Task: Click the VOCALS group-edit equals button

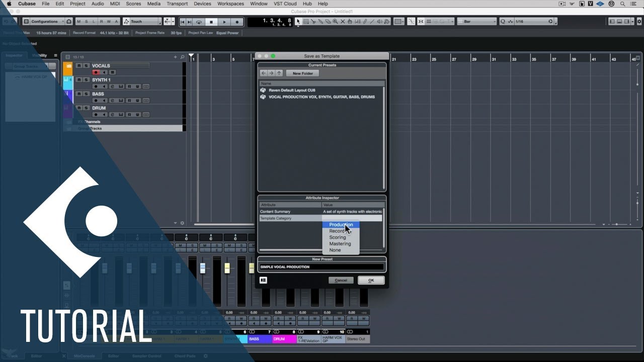Action: 113,72
